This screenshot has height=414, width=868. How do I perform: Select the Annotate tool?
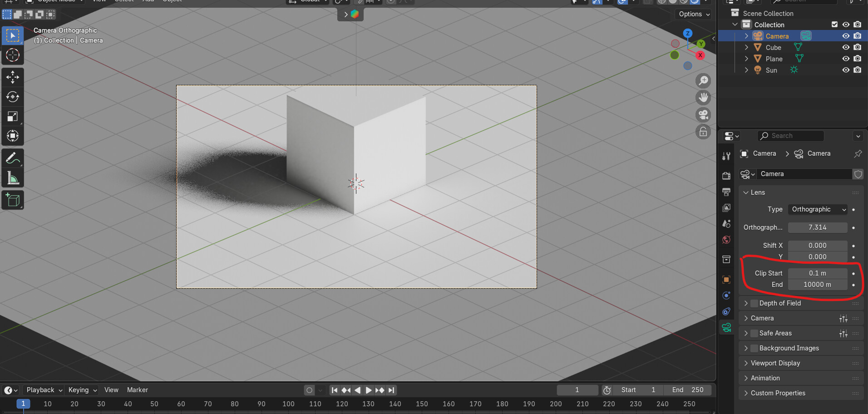pyautogui.click(x=13, y=158)
